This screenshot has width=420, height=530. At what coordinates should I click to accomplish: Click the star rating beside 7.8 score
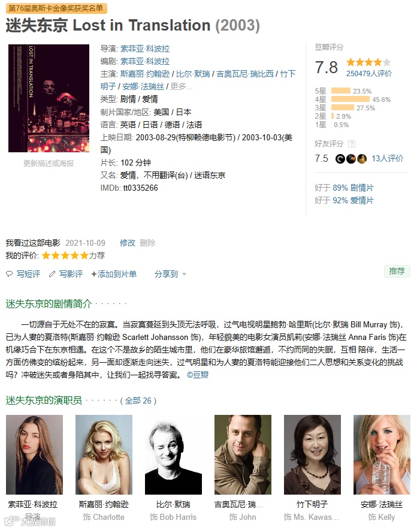(368, 62)
